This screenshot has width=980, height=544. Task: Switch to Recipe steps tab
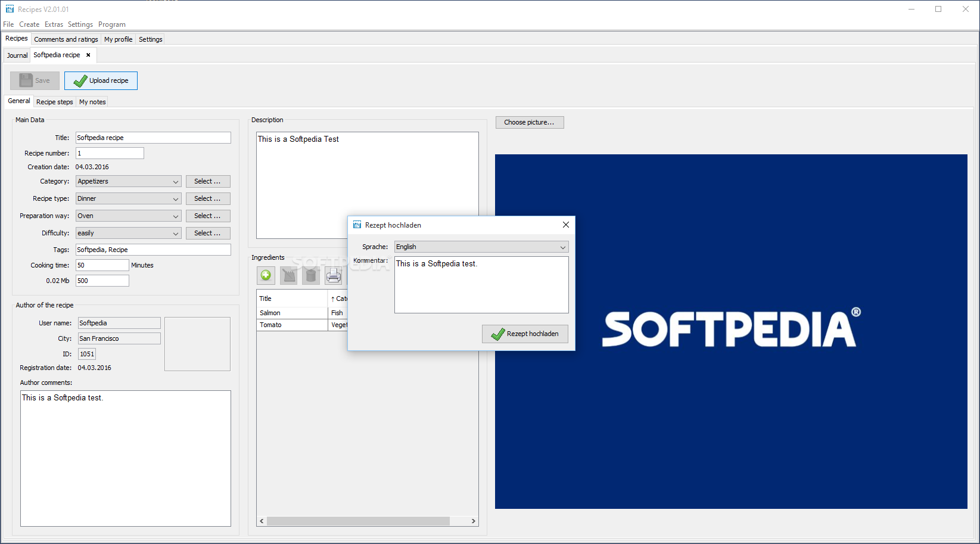click(x=55, y=102)
